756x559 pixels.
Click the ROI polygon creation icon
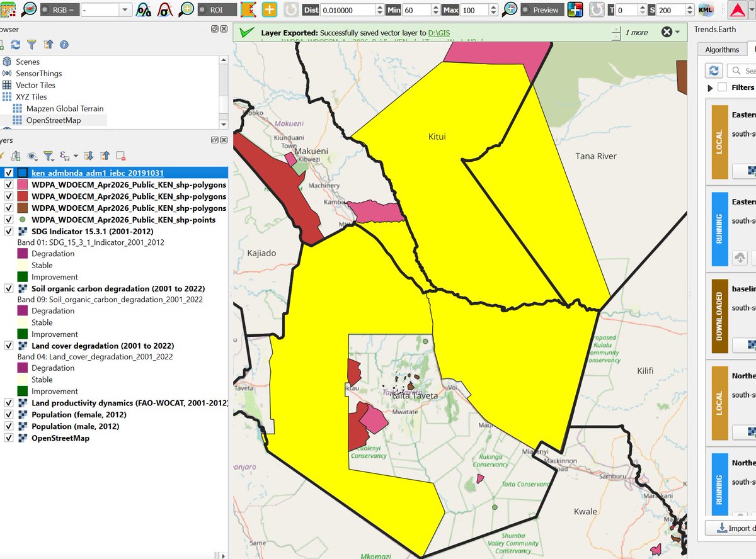248,10
